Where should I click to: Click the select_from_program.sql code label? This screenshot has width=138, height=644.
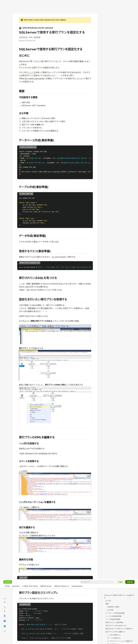click(x=30, y=263)
